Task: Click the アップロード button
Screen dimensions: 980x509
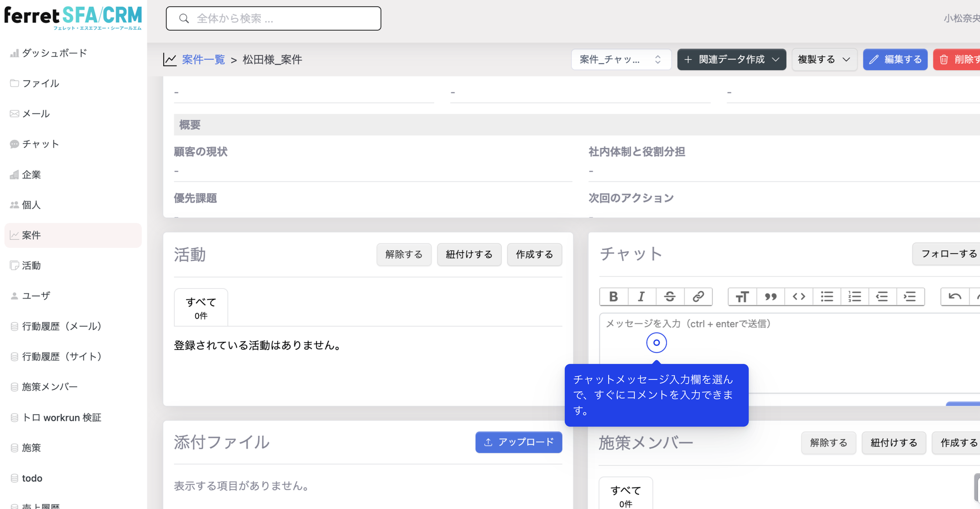Action: point(519,443)
